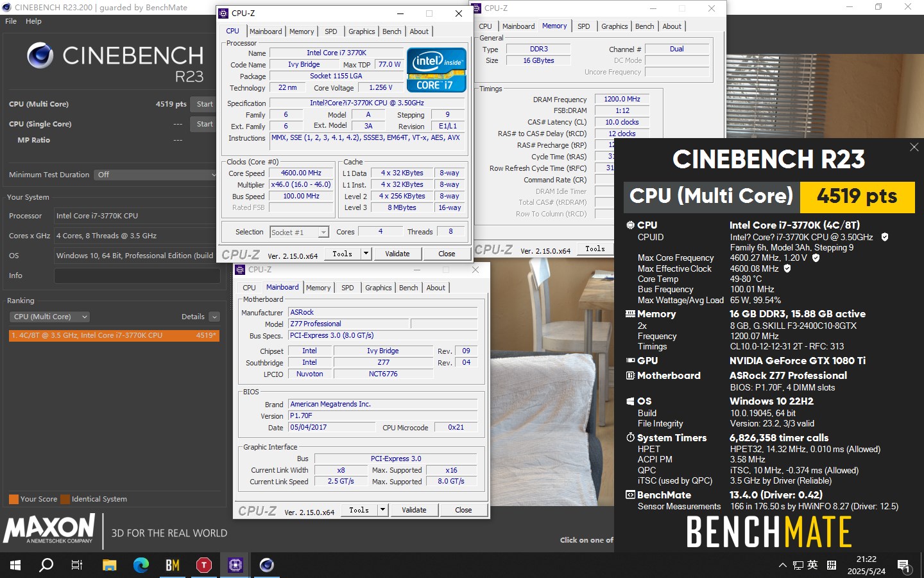Show hidden system tray icons
Viewport: 924px width, 578px height.
[782, 565]
